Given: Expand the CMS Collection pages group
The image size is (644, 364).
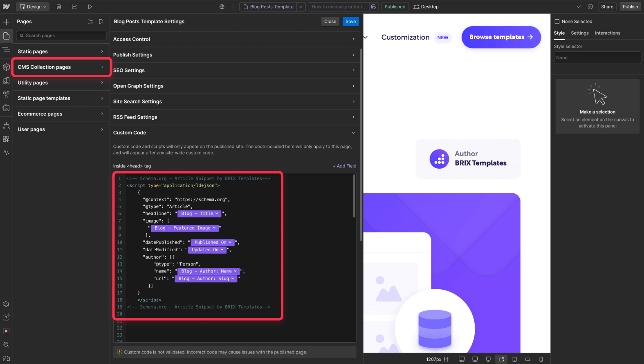Looking at the screenshot, I should [x=61, y=67].
